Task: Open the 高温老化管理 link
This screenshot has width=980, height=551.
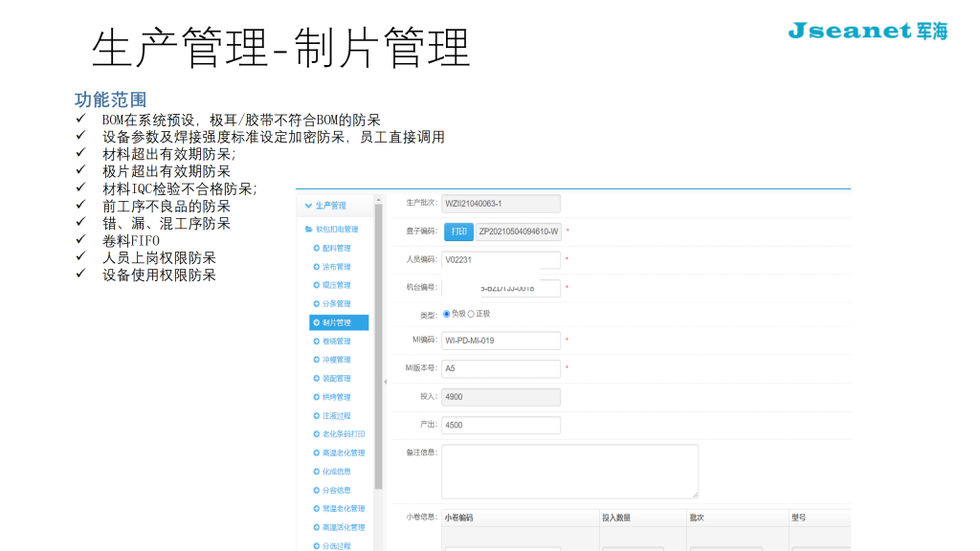Action: [x=344, y=452]
